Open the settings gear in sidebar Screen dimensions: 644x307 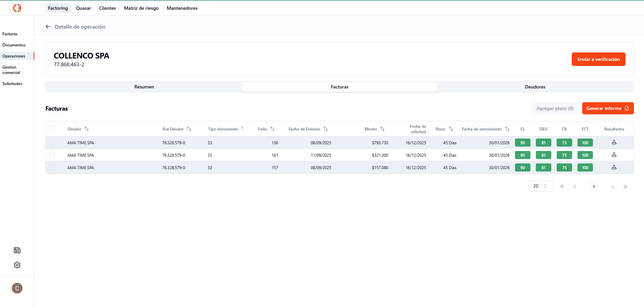click(x=17, y=265)
